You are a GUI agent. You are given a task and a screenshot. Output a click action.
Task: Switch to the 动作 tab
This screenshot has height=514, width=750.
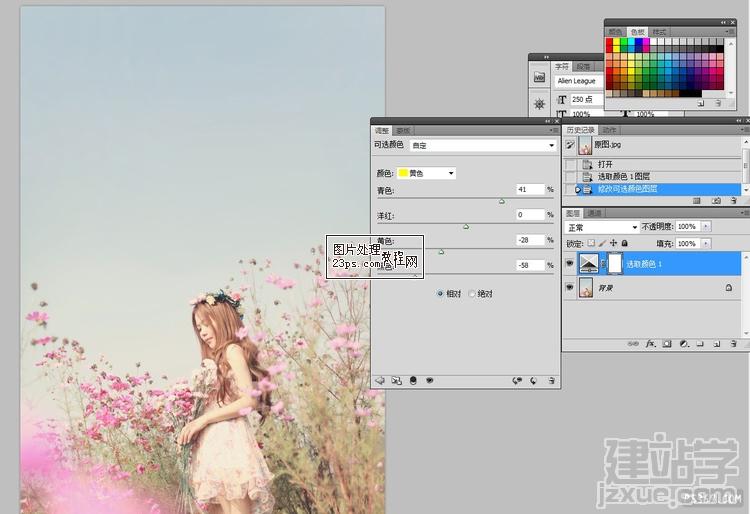609,130
